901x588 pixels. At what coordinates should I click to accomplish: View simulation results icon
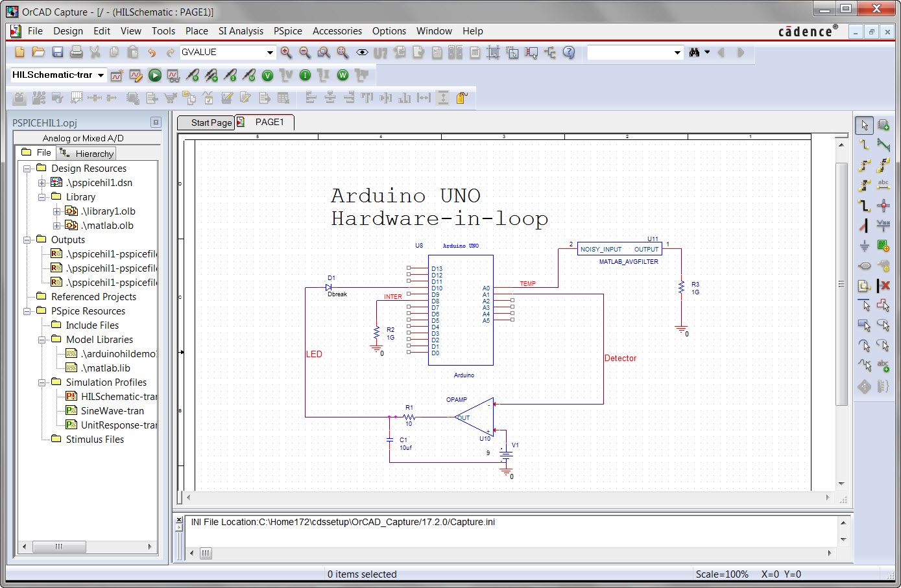click(173, 75)
